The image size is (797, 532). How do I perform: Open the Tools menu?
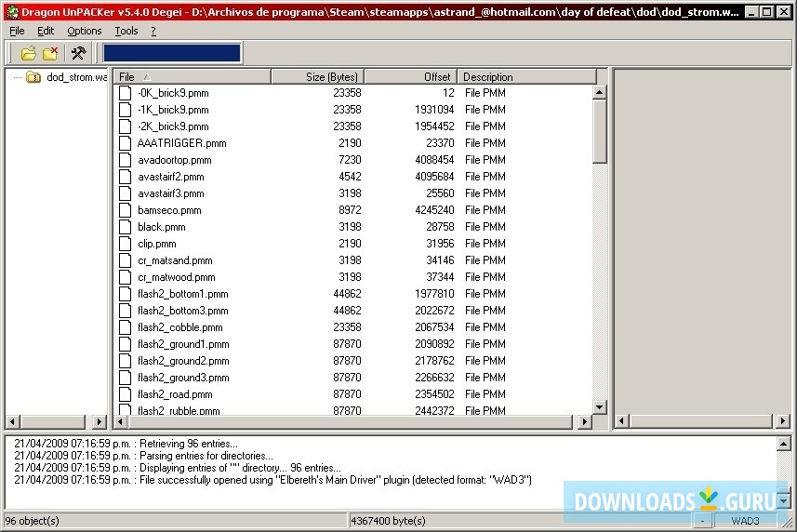point(126,31)
